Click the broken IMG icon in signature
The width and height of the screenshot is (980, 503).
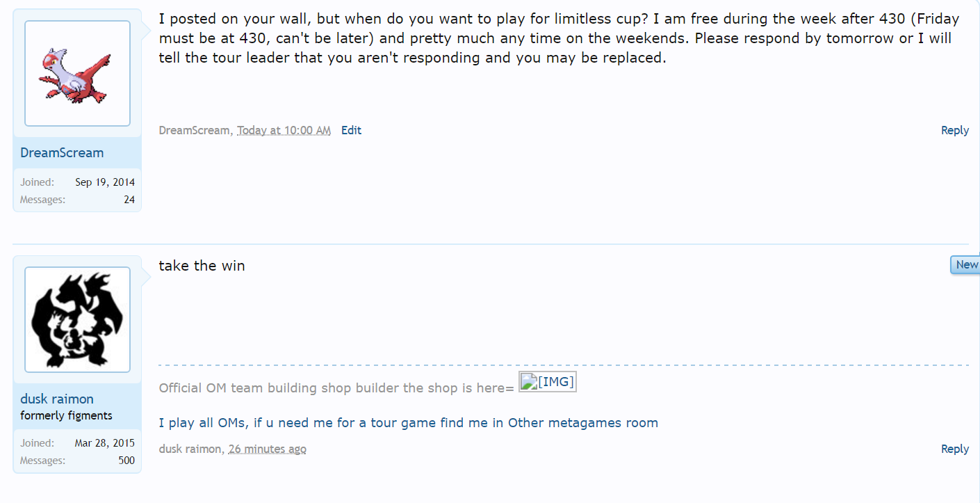pyautogui.click(x=548, y=382)
